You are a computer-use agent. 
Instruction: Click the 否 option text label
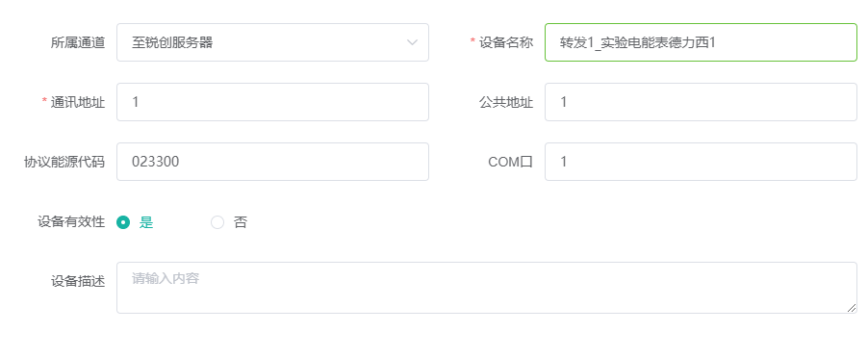pos(241,222)
